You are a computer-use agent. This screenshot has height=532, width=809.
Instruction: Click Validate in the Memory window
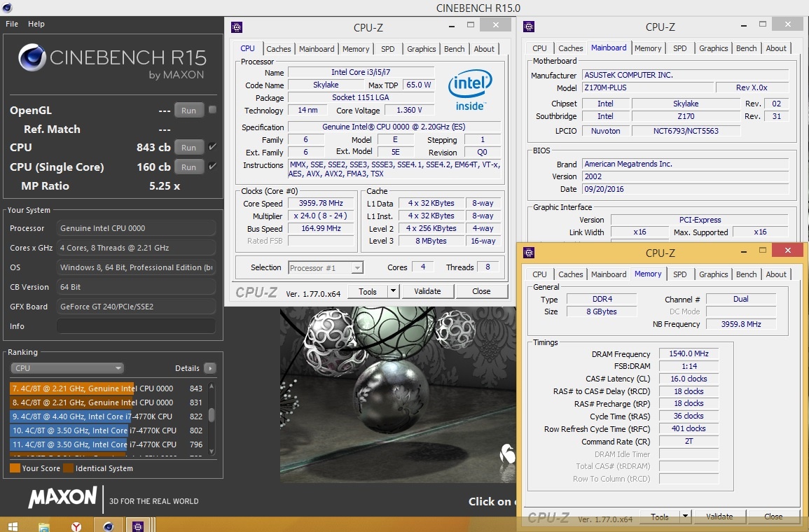(x=719, y=516)
